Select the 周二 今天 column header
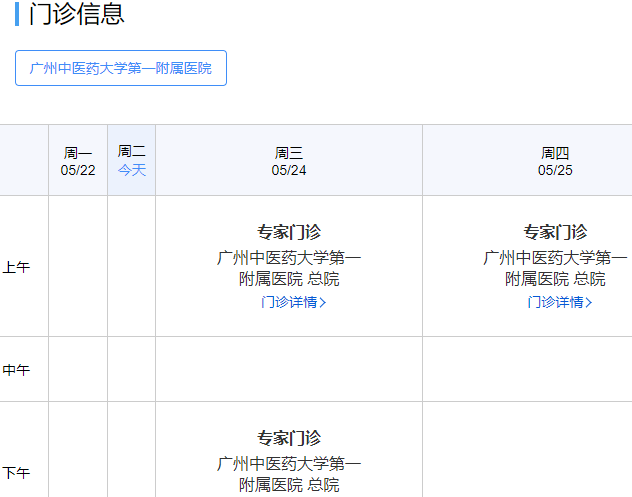This screenshot has width=632, height=497. pos(132,160)
